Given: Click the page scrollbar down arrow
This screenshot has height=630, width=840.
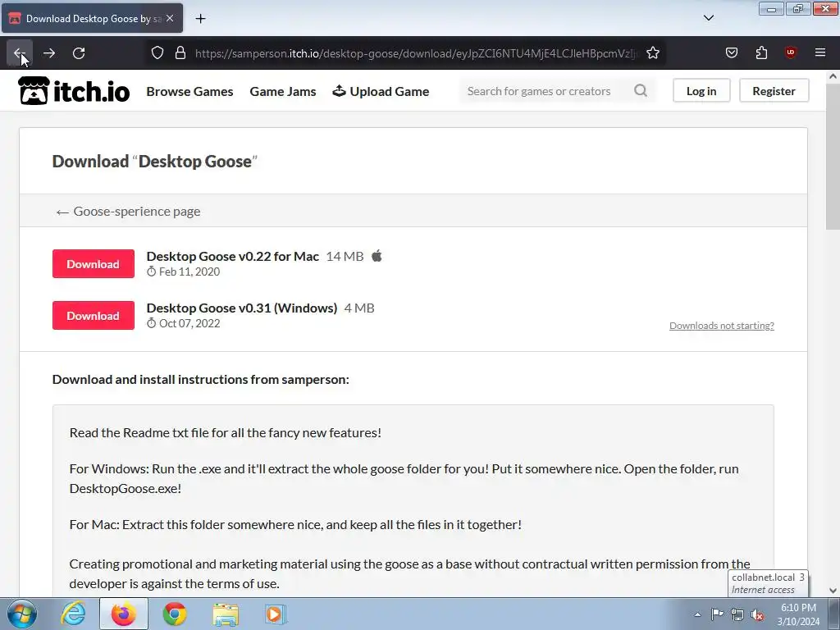Looking at the screenshot, I should [833, 591].
